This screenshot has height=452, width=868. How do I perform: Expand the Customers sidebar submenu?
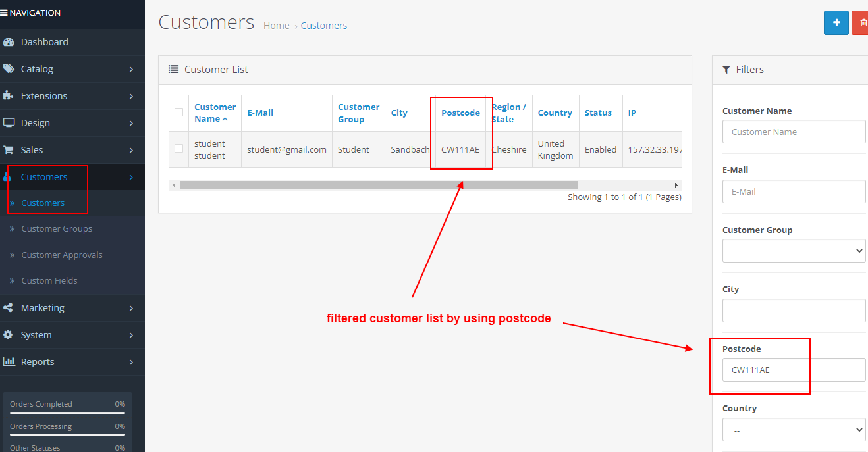pos(44,176)
